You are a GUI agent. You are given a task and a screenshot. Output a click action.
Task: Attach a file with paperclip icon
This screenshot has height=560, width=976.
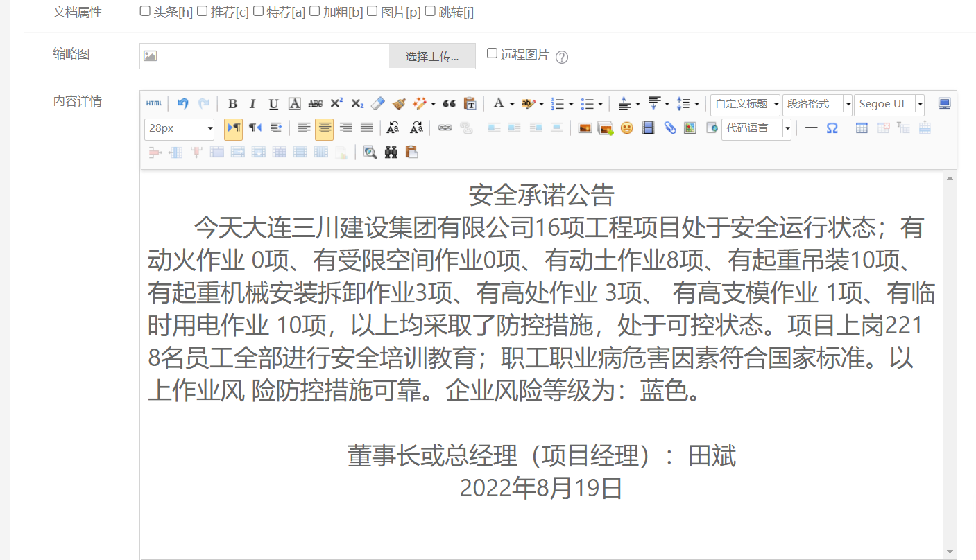[x=669, y=128]
